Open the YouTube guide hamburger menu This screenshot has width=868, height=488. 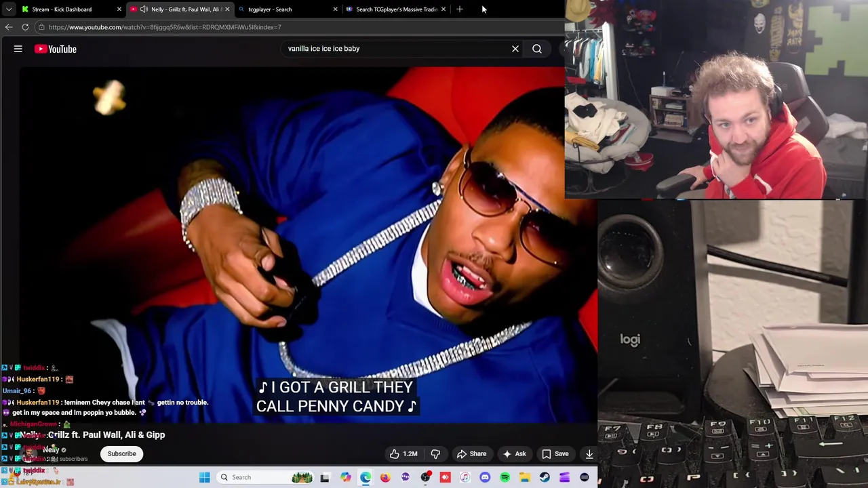pyautogui.click(x=18, y=49)
